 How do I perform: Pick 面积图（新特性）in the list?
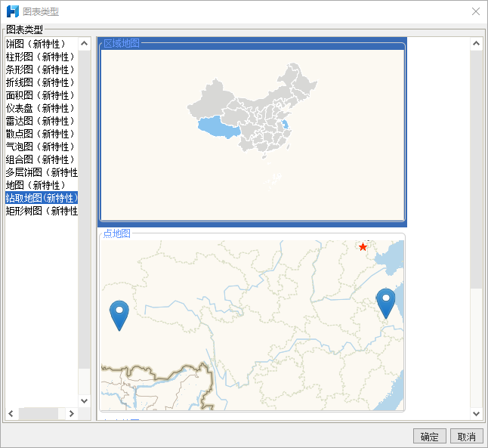pyautogui.click(x=42, y=95)
